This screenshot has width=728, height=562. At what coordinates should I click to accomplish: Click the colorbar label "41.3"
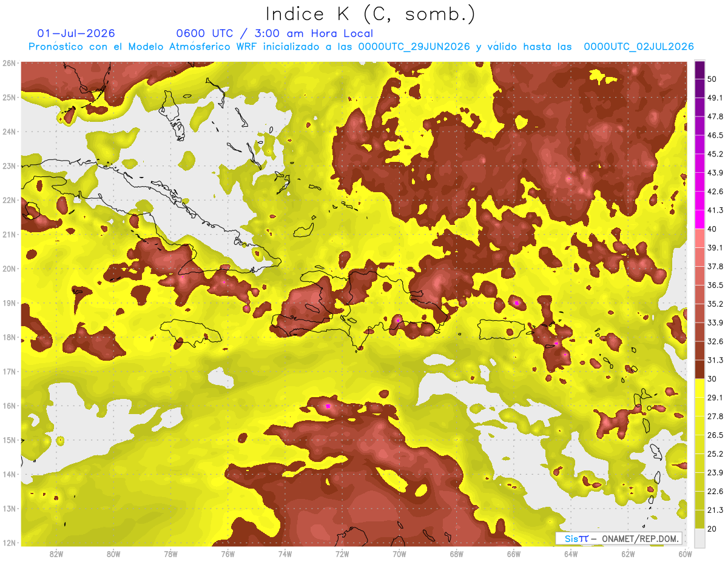coord(715,210)
